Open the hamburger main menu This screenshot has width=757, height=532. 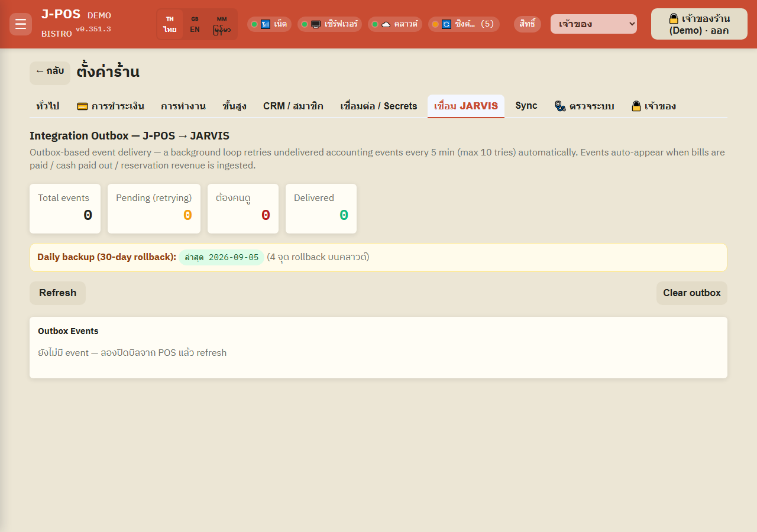click(21, 24)
